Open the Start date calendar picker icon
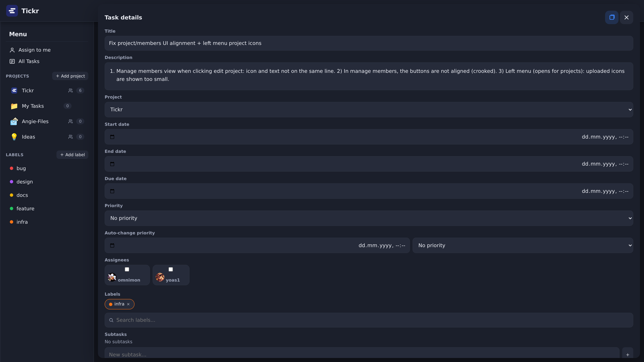The height and width of the screenshot is (362, 644). (x=112, y=137)
